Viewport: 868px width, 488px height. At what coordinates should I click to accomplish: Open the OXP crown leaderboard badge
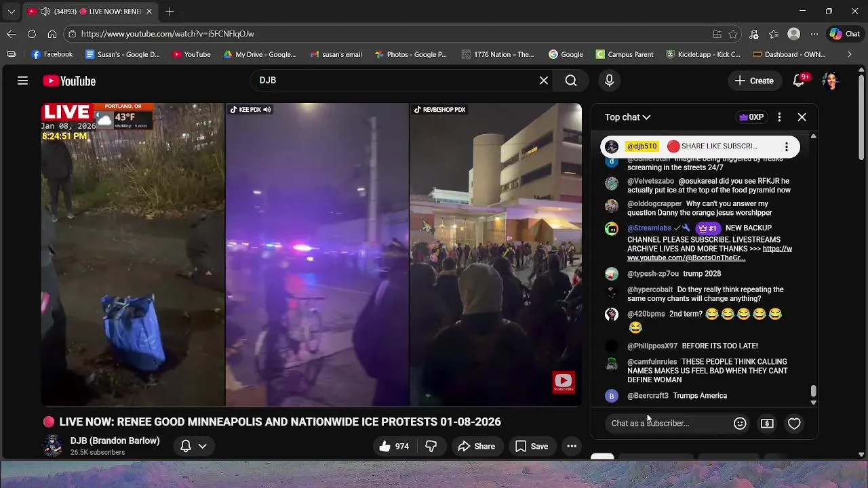(751, 117)
